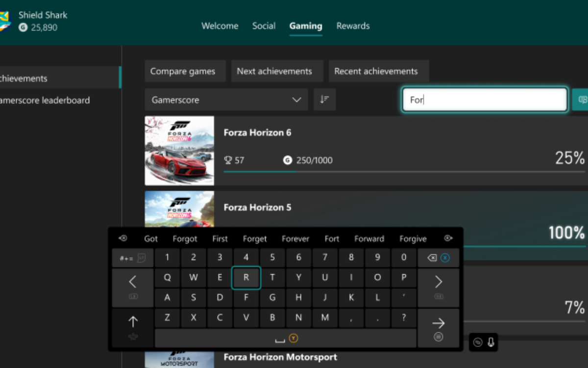Tap the comma key on the keyboard
The height and width of the screenshot is (368, 588).
click(351, 318)
